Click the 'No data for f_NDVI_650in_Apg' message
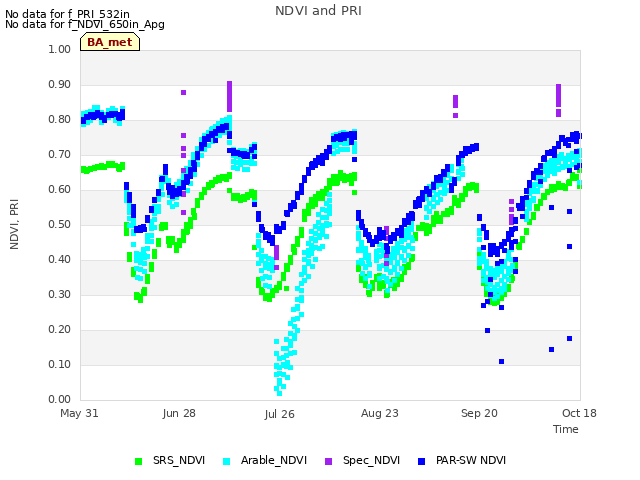The image size is (640, 480). pos(85,24)
